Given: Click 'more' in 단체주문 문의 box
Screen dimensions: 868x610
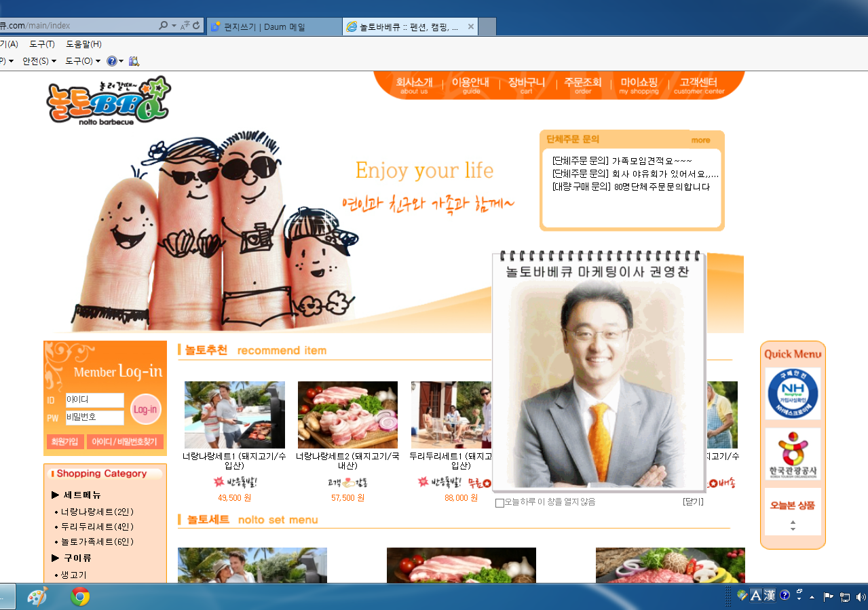Looking at the screenshot, I should click(x=700, y=140).
